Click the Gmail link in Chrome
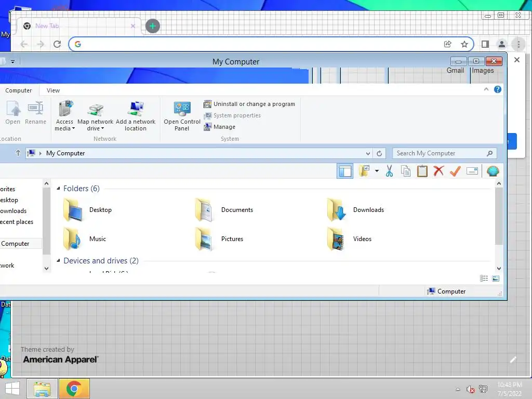The width and height of the screenshot is (532, 399). [455, 71]
